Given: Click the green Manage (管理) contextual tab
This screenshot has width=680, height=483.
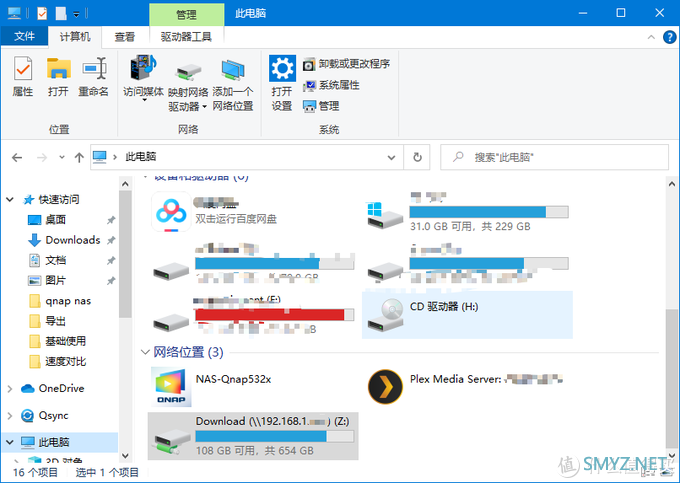Looking at the screenshot, I should pos(186,14).
